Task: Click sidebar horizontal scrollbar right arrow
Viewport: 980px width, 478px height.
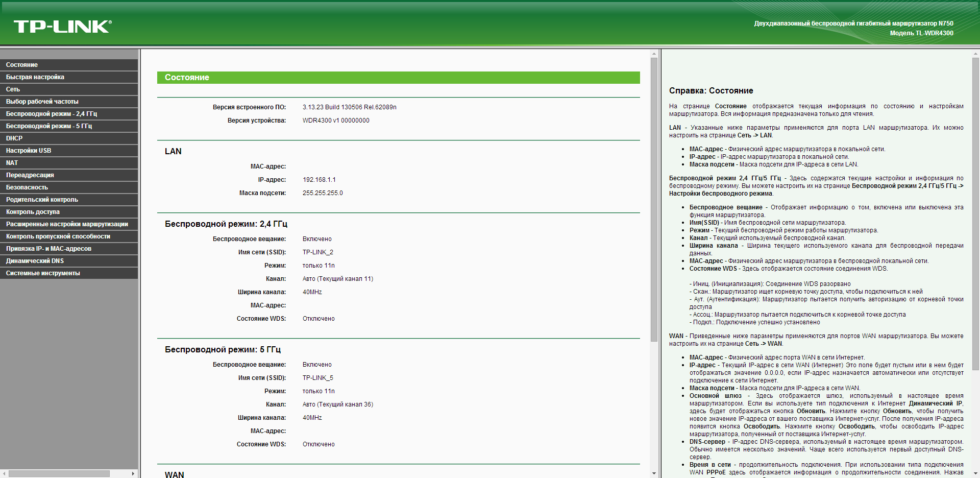Action: point(133,474)
